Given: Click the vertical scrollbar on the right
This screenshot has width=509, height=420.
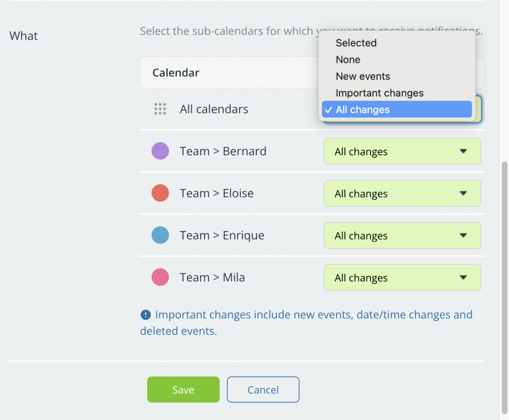Looking at the screenshot, I should pos(505,288).
